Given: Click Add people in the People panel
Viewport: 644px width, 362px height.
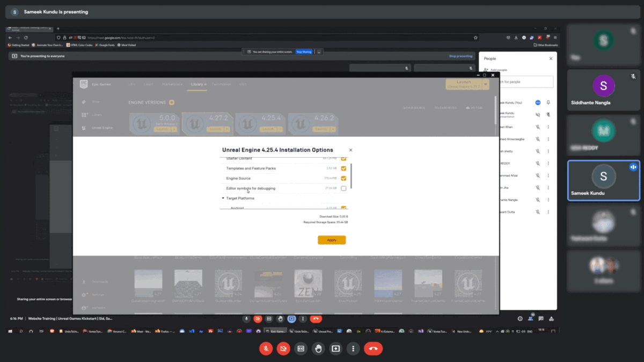Looking at the screenshot, I should [495, 70].
